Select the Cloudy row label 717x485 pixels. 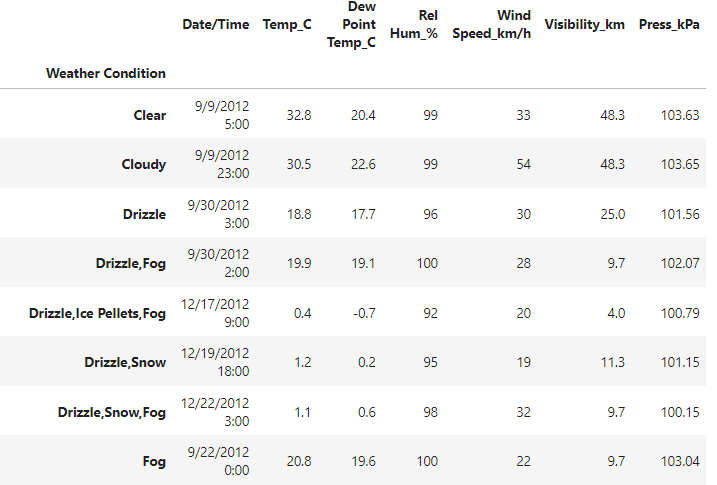(143, 164)
